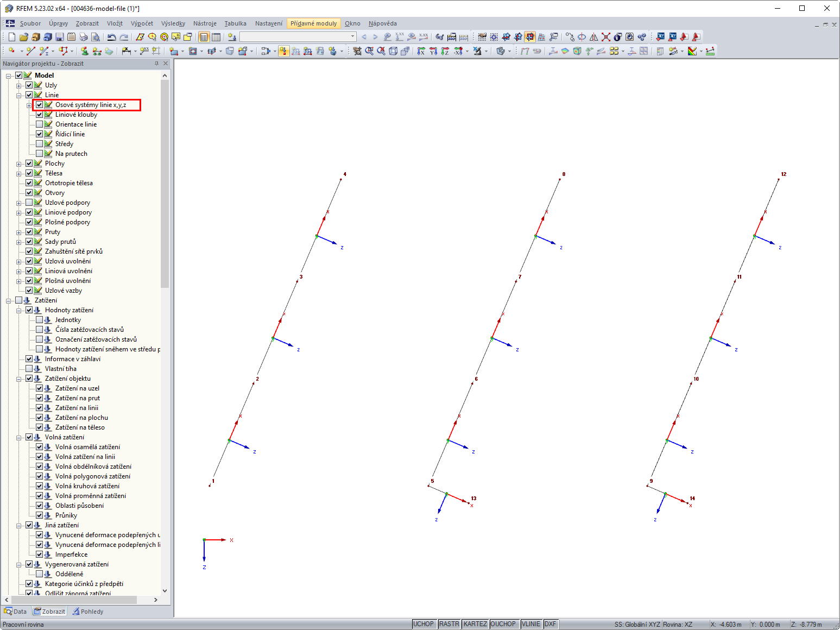Image resolution: width=840 pixels, height=630 pixels.
Task: Open the Soubor menu
Action: [x=30, y=23]
